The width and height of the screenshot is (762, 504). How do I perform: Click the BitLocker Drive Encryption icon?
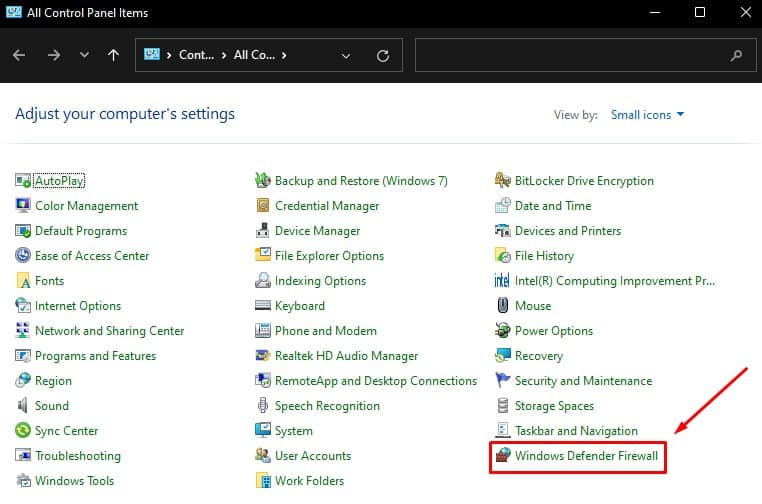(x=502, y=181)
